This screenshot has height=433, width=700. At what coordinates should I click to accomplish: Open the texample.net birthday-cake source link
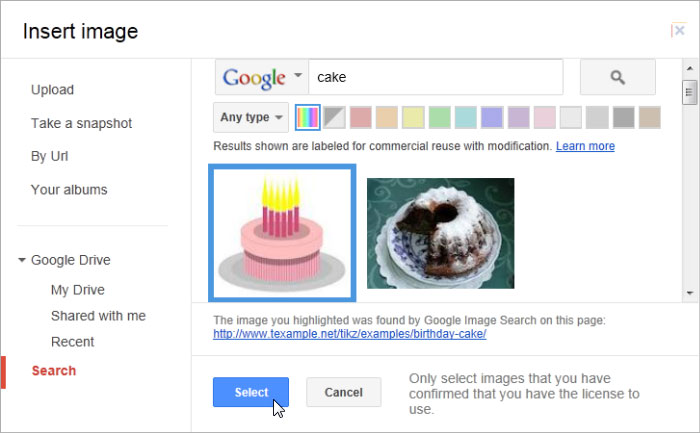pos(350,334)
